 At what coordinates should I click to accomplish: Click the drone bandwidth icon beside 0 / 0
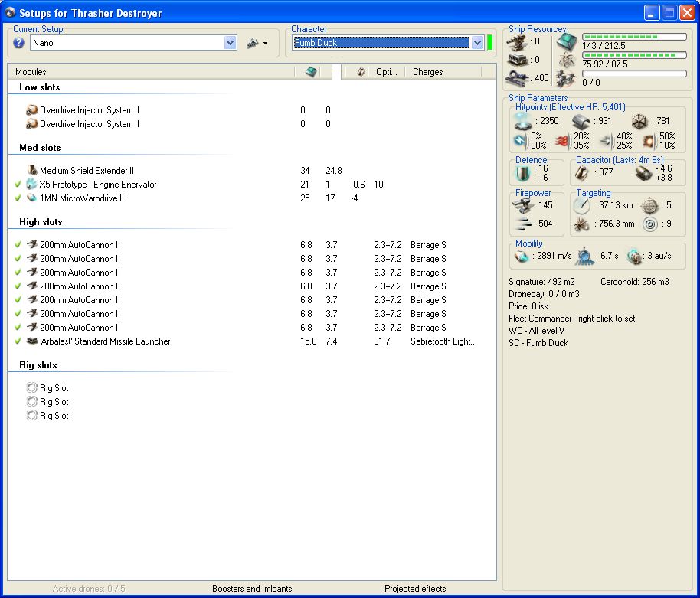click(x=567, y=79)
